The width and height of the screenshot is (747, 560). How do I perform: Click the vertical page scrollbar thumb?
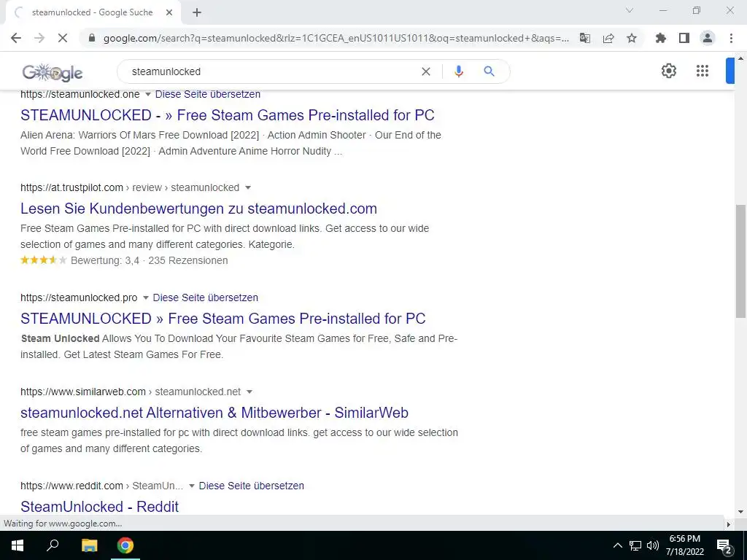coord(740,261)
